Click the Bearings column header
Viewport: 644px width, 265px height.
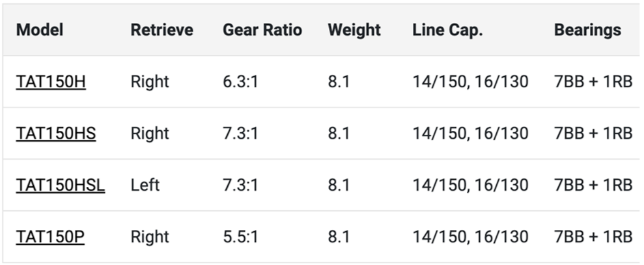pos(587,30)
